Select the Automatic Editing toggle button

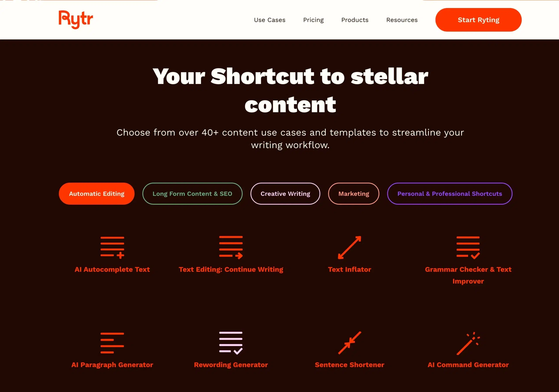point(97,194)
